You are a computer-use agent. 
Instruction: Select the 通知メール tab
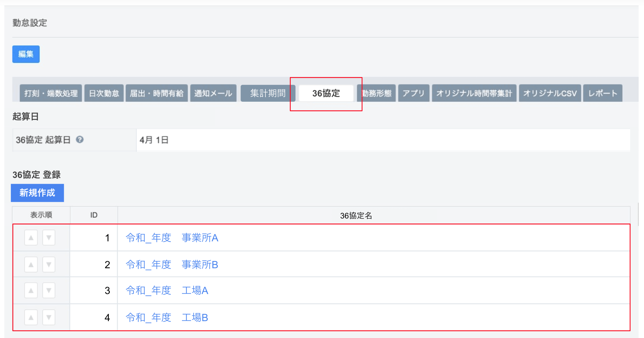pos(213,93)
